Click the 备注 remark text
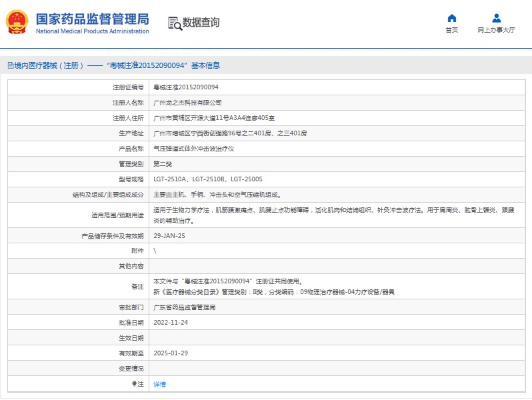Image resolution: width=532 pixels, height=400 pixels. tap(273, 287)
